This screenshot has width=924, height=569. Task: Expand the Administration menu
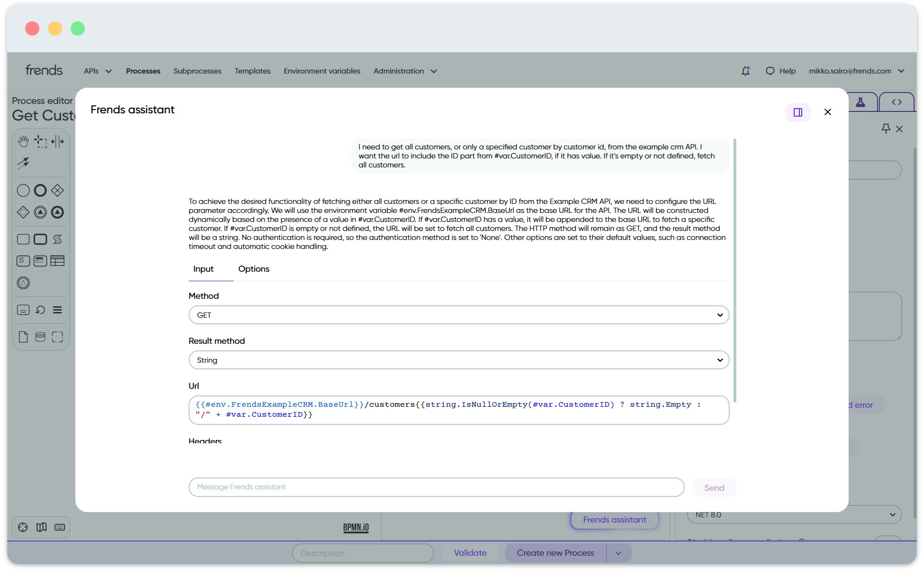(405, 71)
